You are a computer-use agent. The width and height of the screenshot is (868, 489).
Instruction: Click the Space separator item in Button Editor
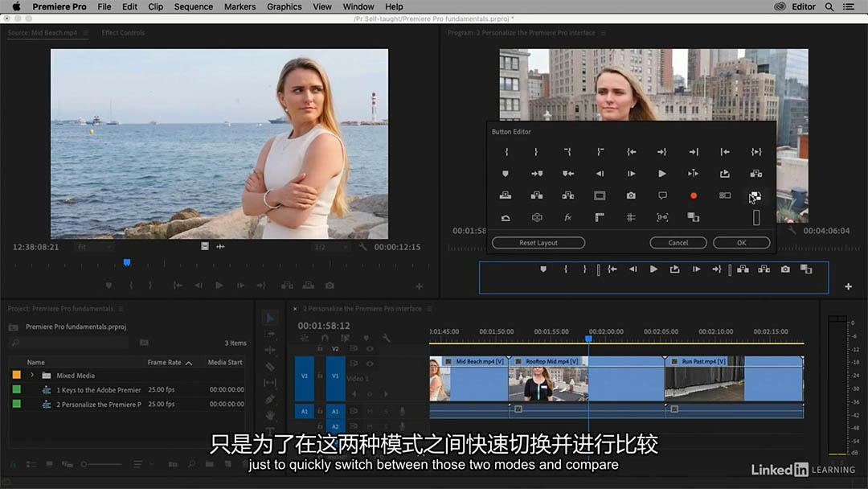pos(756,218)
